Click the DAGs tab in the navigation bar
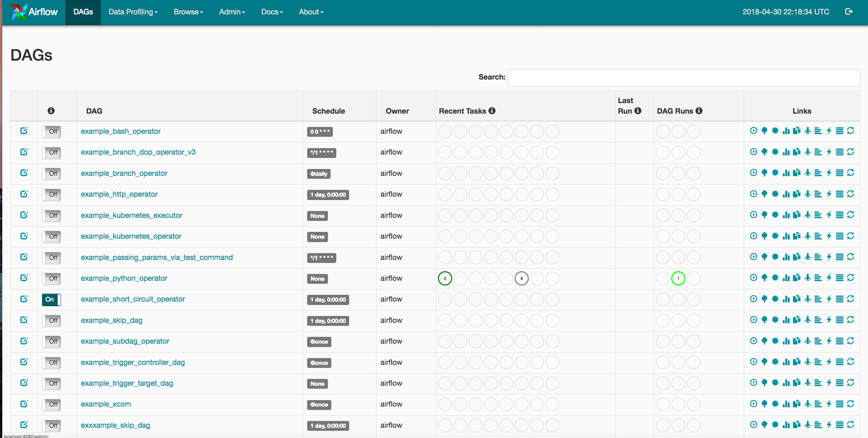This screenshot has height=438, width=868. coord(83,11)
